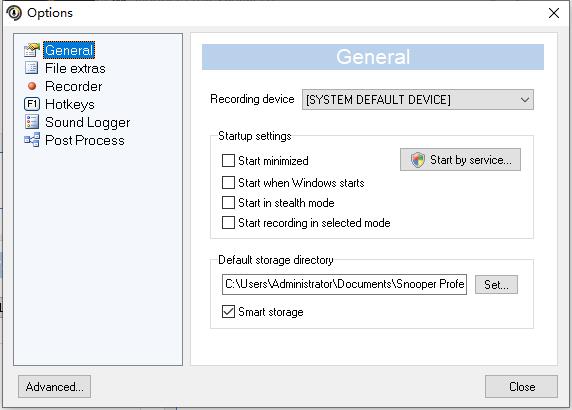Screen dimensions: 572x410
Task: Uncheck the Smart storage checkbox
Action: point(228,312)
